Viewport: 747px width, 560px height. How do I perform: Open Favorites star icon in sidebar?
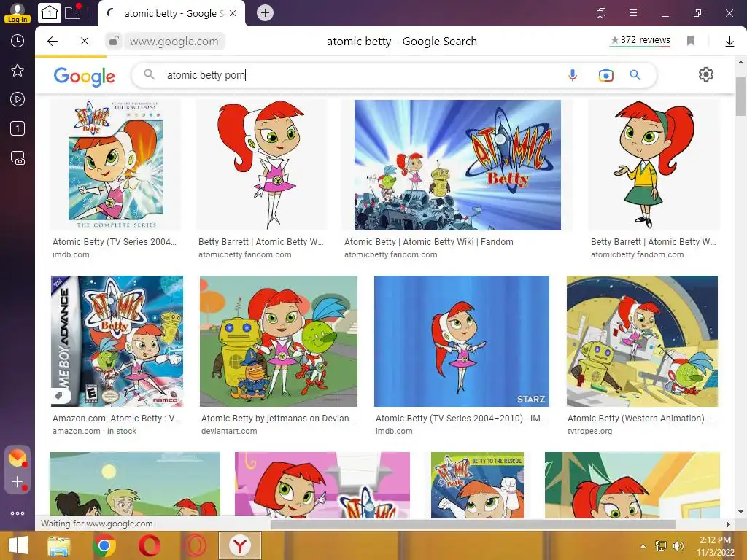[18, 71]
